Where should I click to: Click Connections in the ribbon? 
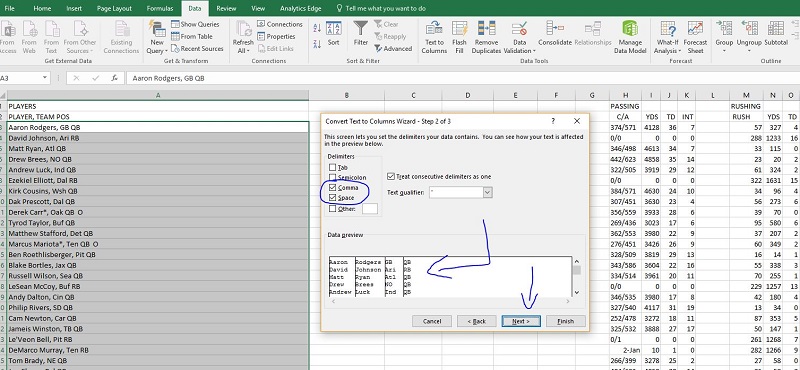pyautogui.click(x=280, y=24)
